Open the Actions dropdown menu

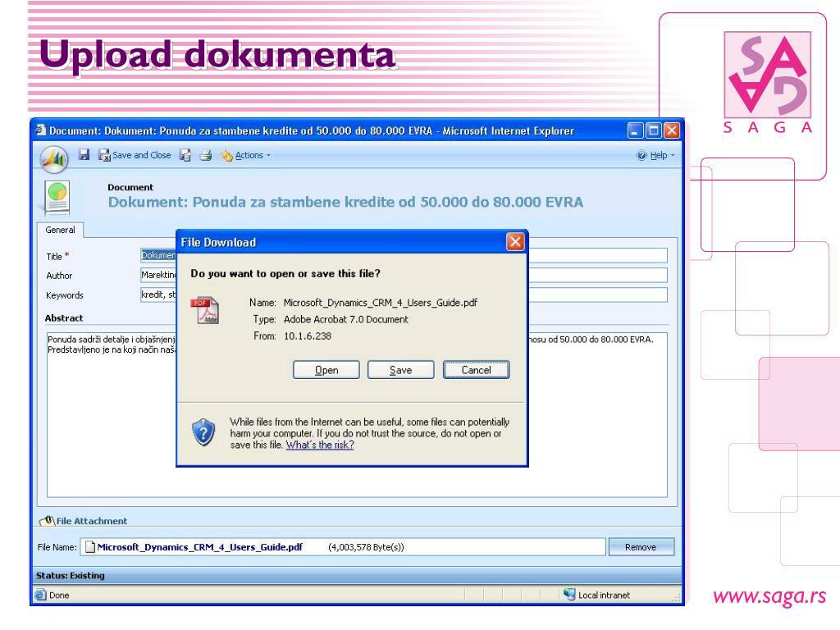[246, 155]
